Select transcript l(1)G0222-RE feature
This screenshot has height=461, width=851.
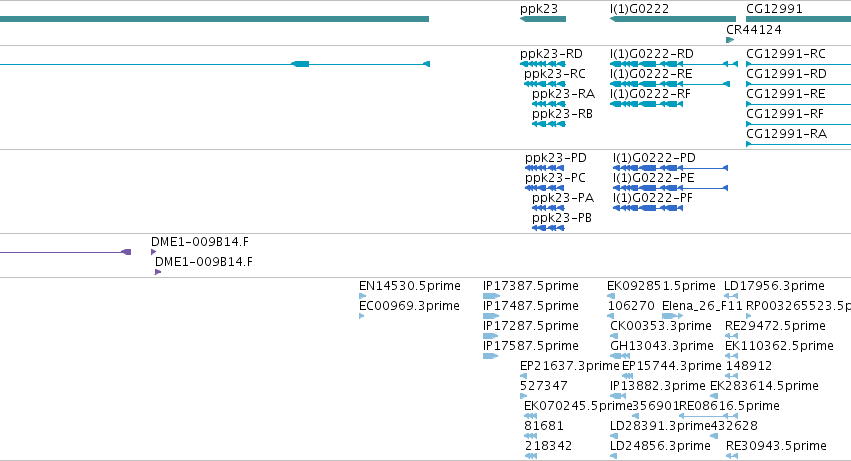tap(670, 84)
